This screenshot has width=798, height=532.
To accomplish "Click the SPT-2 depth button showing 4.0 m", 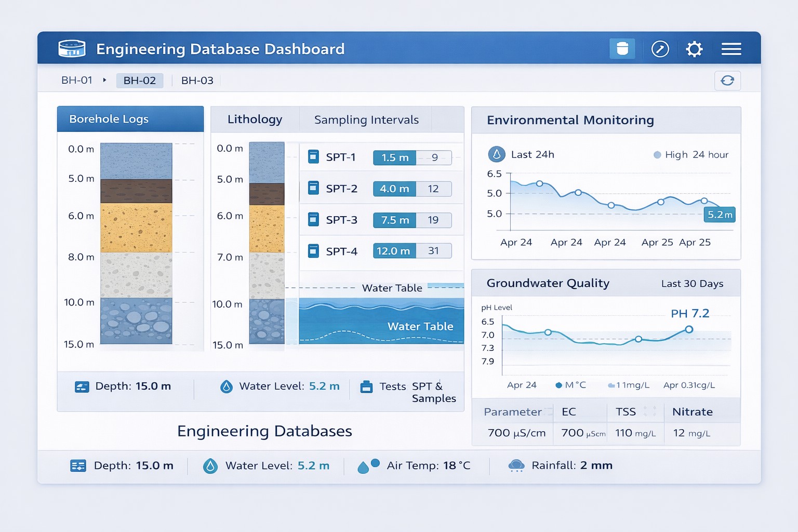I will click(394, 189).
